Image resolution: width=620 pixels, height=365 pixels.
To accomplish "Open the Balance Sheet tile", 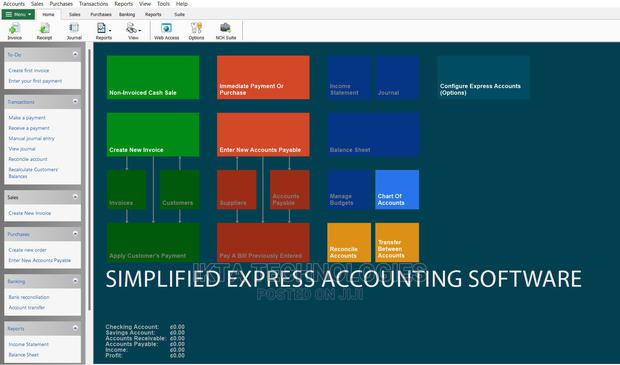I will pos(373,134).
